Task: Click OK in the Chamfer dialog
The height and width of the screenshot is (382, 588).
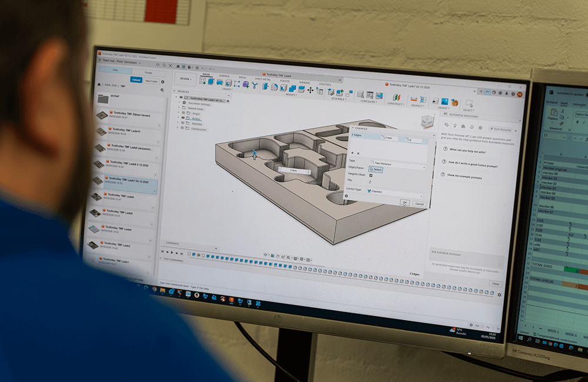Action: pyautogui.click(x=405, y=202)
